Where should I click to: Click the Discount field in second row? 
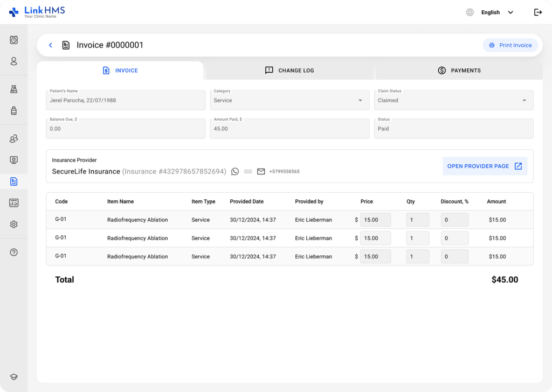454,238
